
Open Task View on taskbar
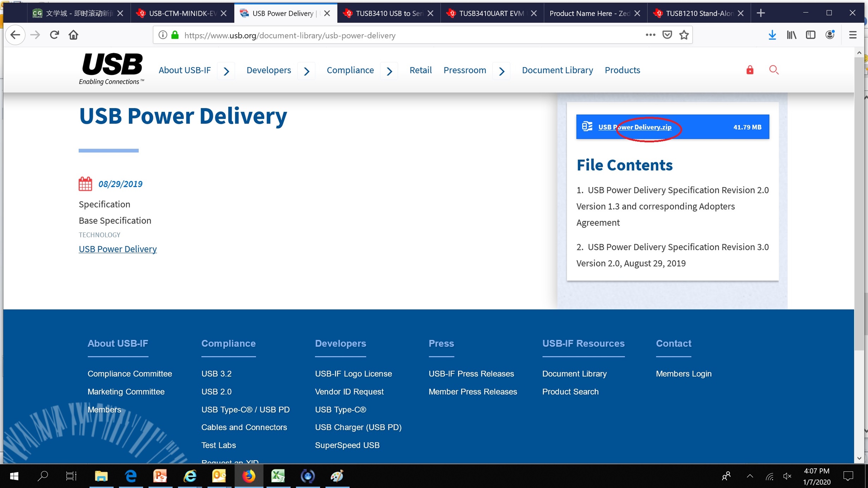pos(71,476)
